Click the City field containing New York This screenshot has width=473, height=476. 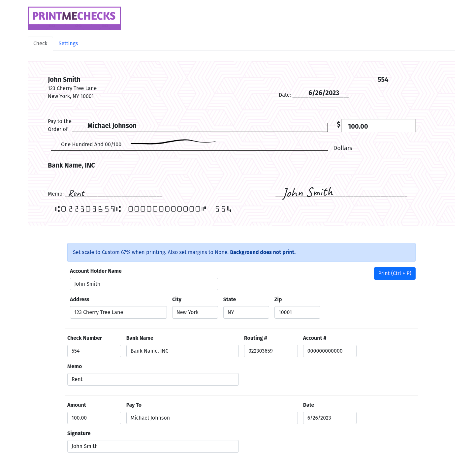195,312
